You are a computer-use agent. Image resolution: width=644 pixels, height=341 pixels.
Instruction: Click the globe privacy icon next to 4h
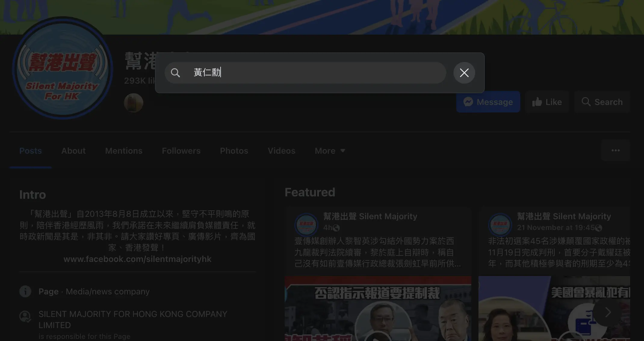[x=336, y=228]
